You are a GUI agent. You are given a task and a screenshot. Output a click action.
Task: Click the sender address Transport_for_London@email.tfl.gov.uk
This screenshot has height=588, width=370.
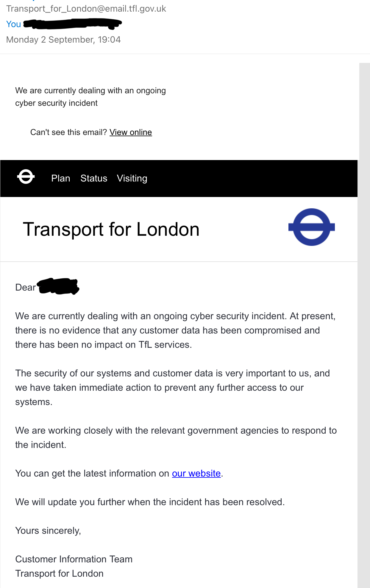86,9
